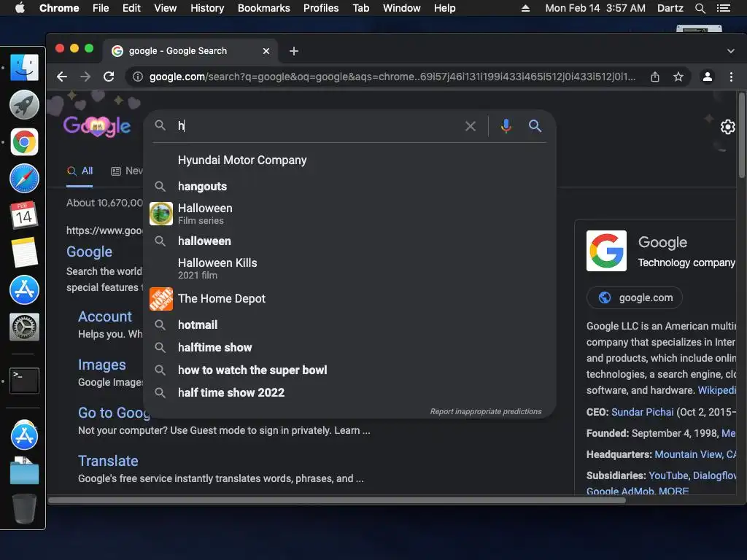Open the History menu
Screen dimensions: 747x560
(x=206, y=8)
